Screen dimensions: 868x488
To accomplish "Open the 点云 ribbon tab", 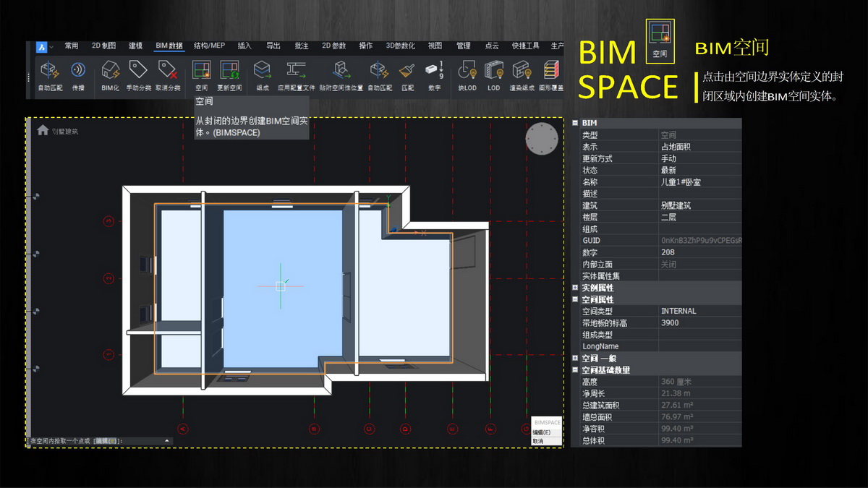I will coord(492,46).
